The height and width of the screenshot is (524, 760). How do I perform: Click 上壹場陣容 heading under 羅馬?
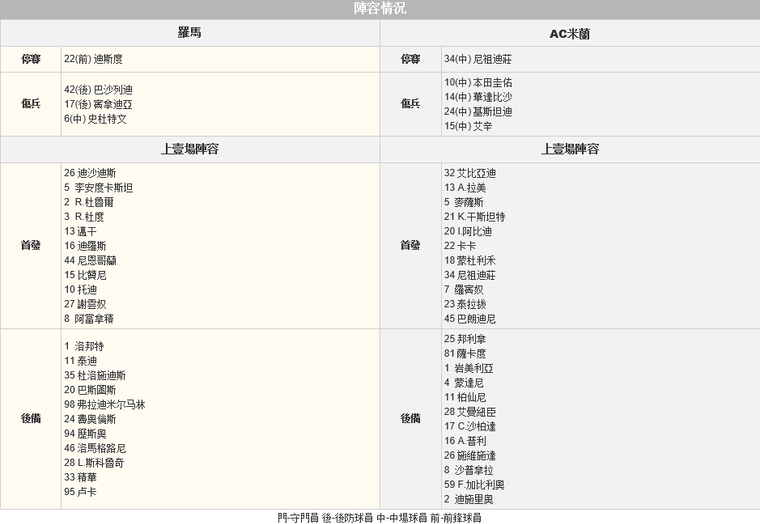190,149
